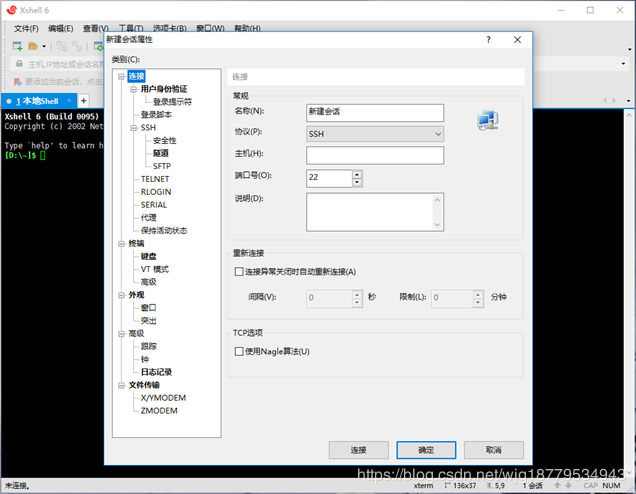Collapse the 外观 tree node
This screenshot has width=636, height=494.
pyautogui.click(x=121, y=295)
